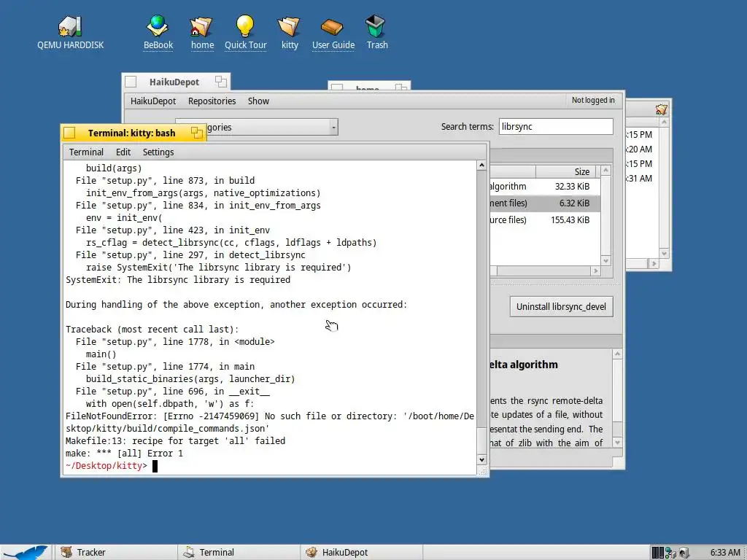
Task: Open the Settings menu in Terminal
Action: coord(158,152)
